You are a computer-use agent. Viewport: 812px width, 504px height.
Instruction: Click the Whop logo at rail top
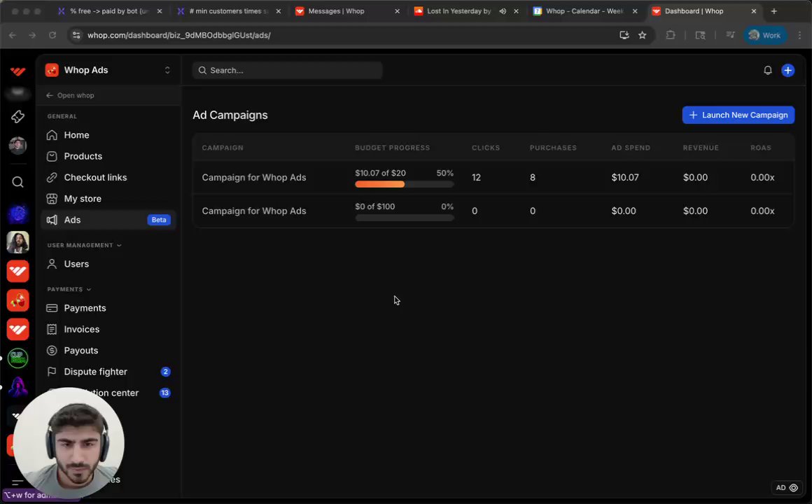pos(17,71)
